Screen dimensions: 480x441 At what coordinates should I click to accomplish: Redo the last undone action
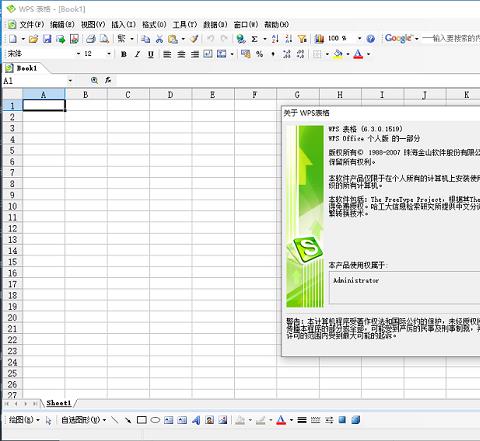point(224,39)
